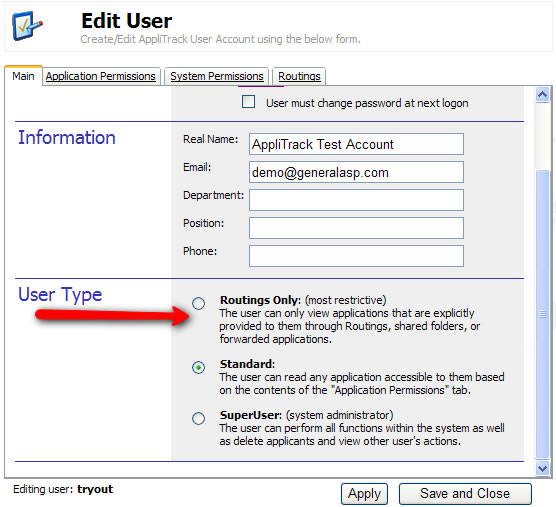Click the Apply button

tap(364, 494)
